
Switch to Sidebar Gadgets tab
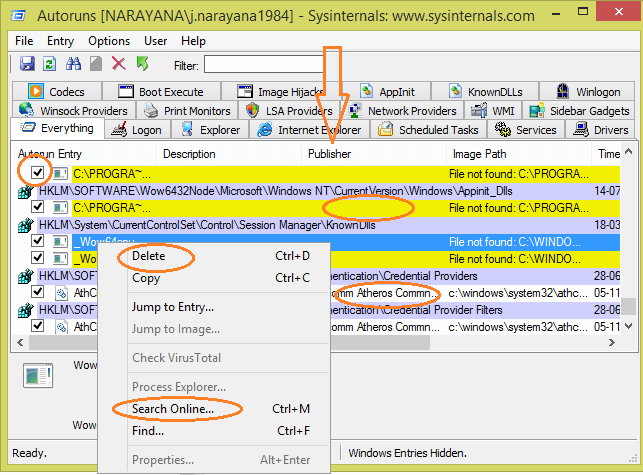(x=579, y=111)
